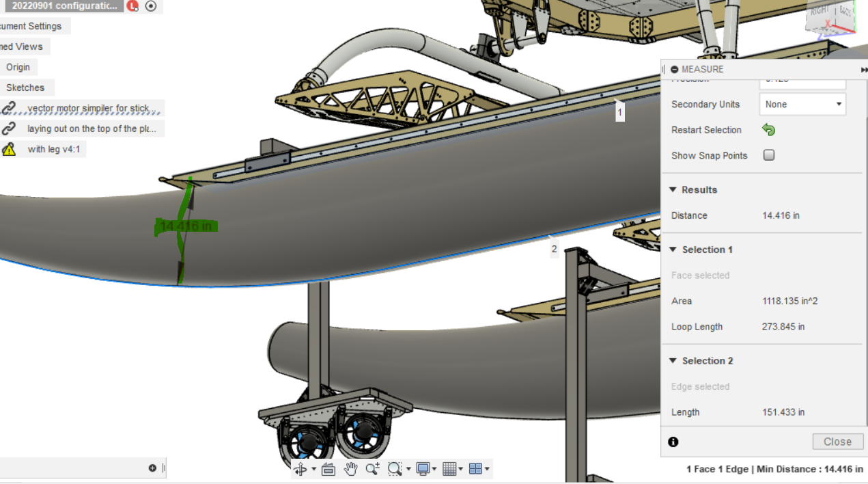Click the Area value 1118.135 in^2
Viewport: 868px width, 484px height.
tap(790, 301)
